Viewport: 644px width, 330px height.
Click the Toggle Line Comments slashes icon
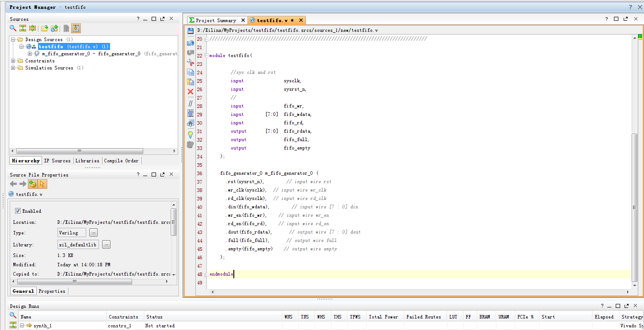(x=191, y=103)
